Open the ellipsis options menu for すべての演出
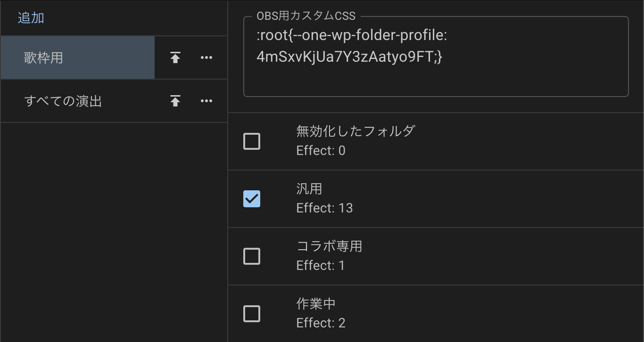The width and height of the screenshot is (644, 342). [206, 101]
